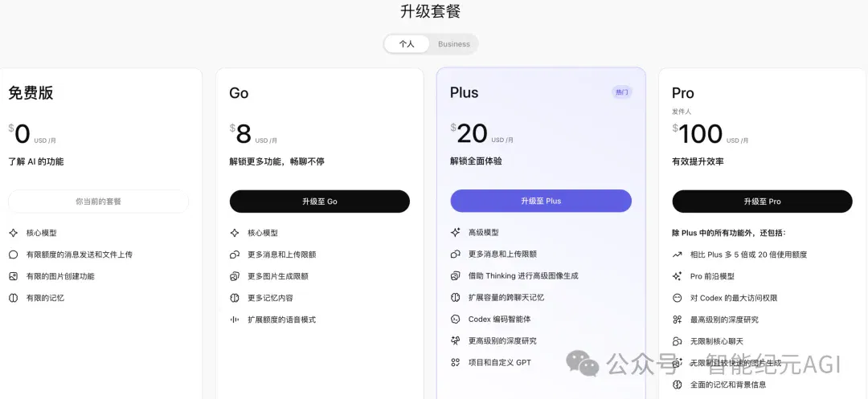Click 解锁全面体验 description
Screen dimensions: 868x399
[476, 161]
